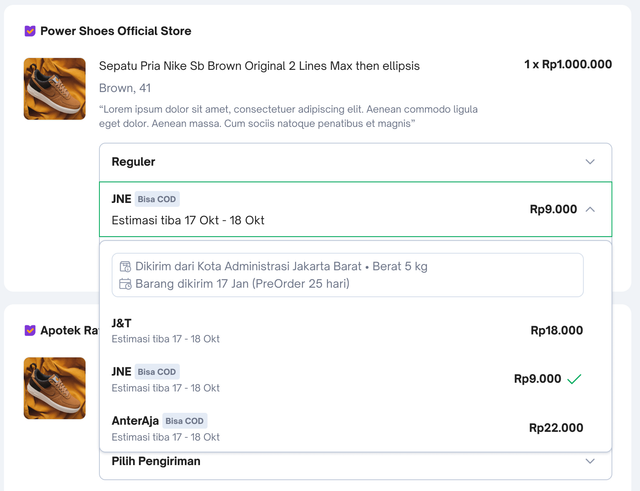Click the calendar icon beside Barang dikirim
This screenshot has width=640, height=491.
[125, 284]
